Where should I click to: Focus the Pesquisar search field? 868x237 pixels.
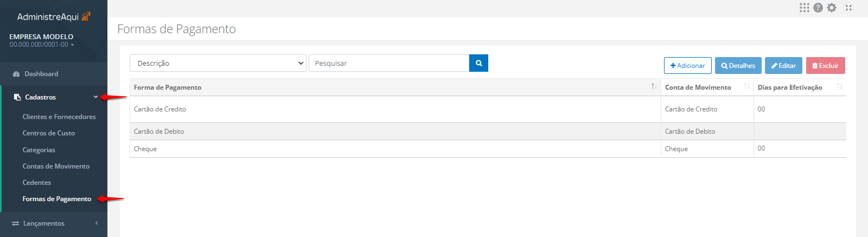click(x=389, y=63)
